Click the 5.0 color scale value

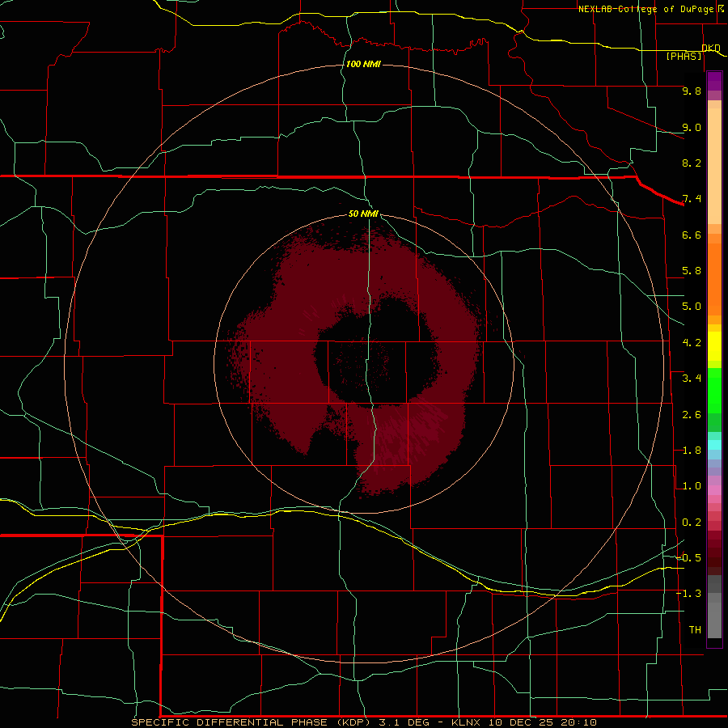692,307
